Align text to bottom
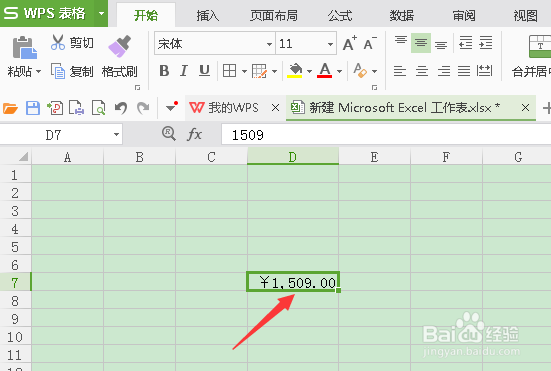The height and width of the screenshot is (371, 551). point(441,45)
